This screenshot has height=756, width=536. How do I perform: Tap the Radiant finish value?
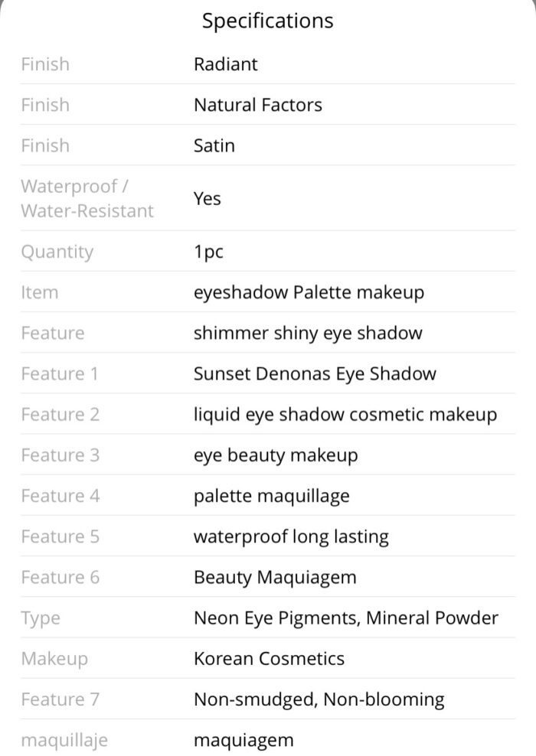click(x=225, y=64)
